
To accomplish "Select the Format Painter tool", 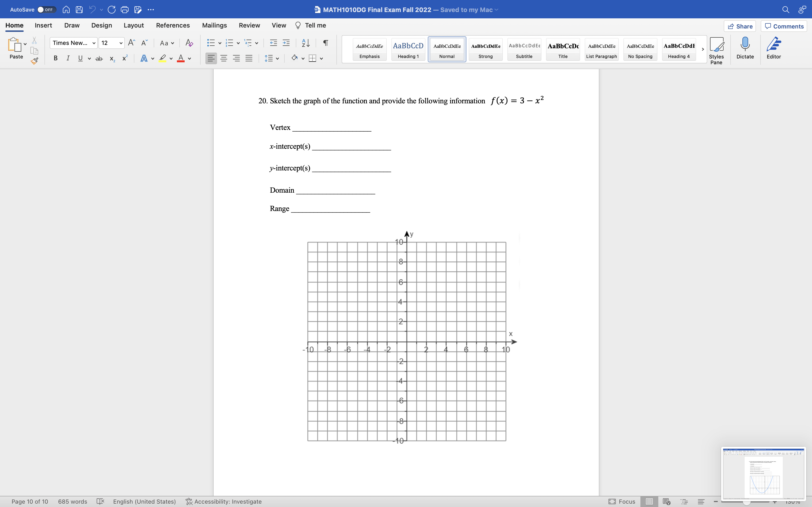I will [x=34, y=61].
